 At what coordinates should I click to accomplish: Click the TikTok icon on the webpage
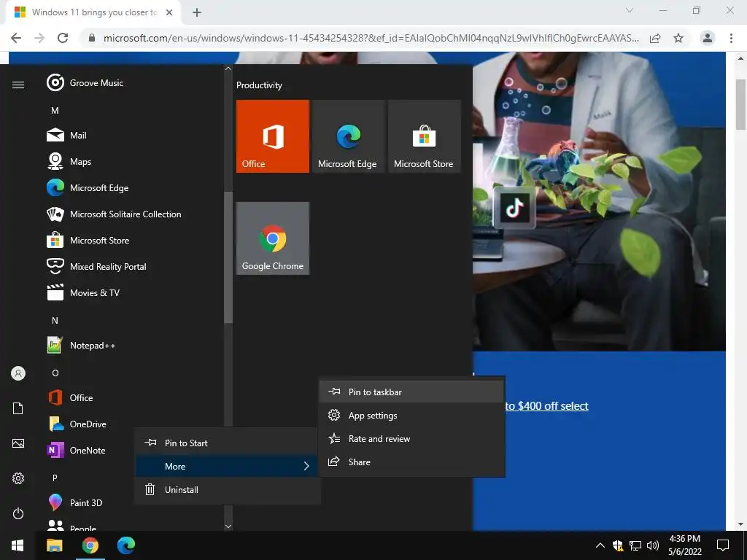tap(514, 208)
